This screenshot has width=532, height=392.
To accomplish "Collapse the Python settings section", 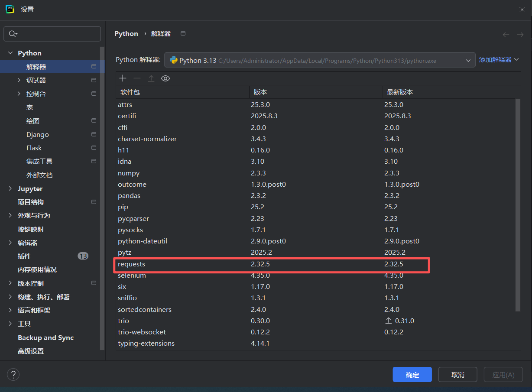I will point(10,53).
